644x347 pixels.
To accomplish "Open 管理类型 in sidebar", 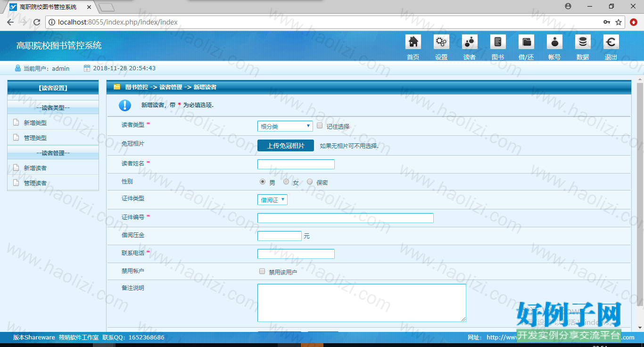I will point(35,138).
